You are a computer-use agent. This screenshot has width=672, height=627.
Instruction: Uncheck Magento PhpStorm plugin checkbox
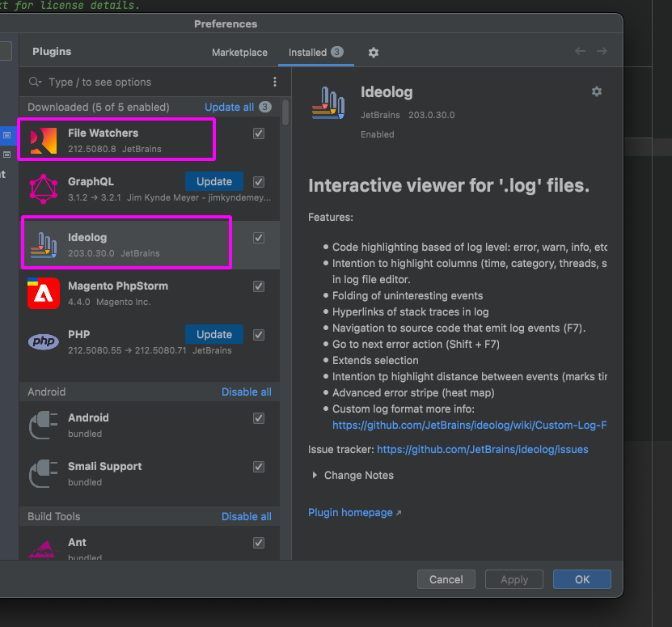(259, 286)
